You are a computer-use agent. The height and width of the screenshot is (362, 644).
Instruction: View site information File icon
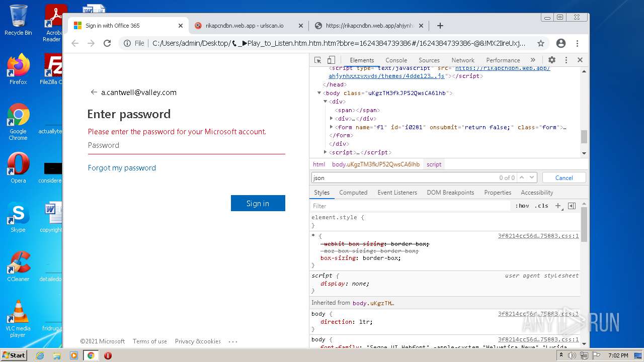click(x=134, y=43)
